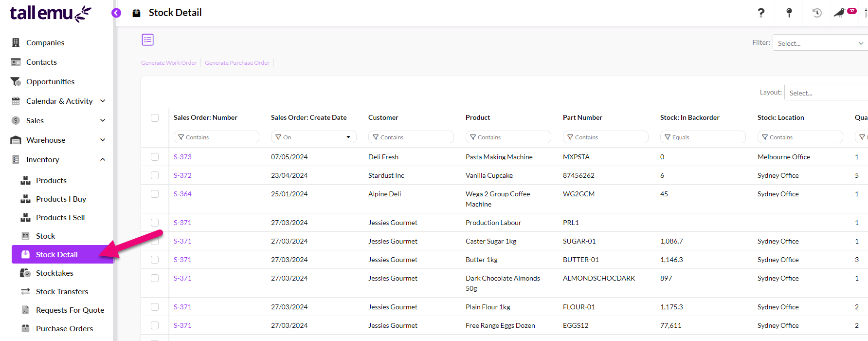Screen dimensions: 868x341
Task: Click the Generate Work Order link
Action: coord(169,63)
